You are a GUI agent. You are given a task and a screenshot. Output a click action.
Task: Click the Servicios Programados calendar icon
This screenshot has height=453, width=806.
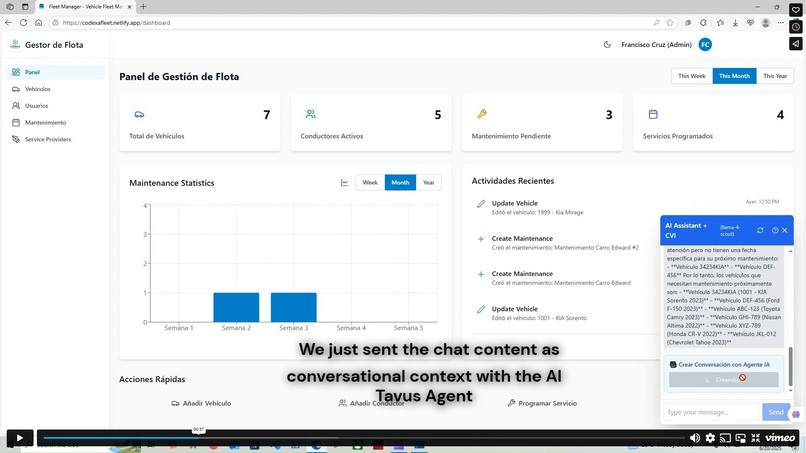click(x=653, y=114)
